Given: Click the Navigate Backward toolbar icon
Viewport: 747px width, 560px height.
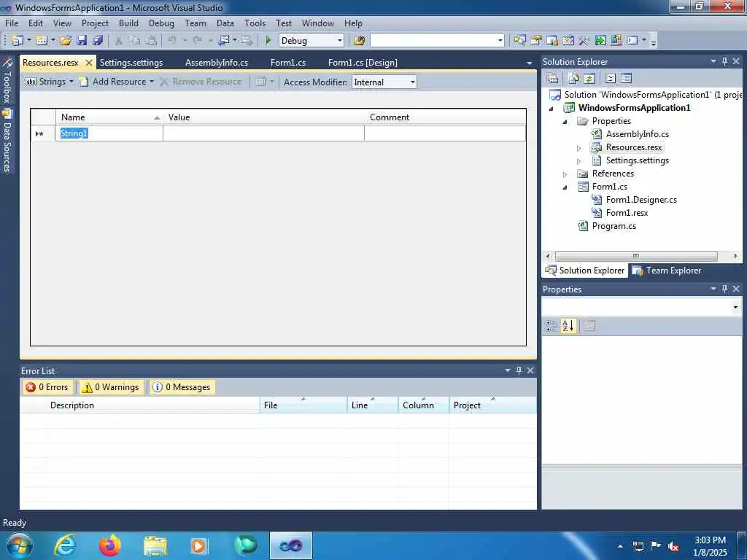Looking at the screenshot, I should [x=224, y=41].
